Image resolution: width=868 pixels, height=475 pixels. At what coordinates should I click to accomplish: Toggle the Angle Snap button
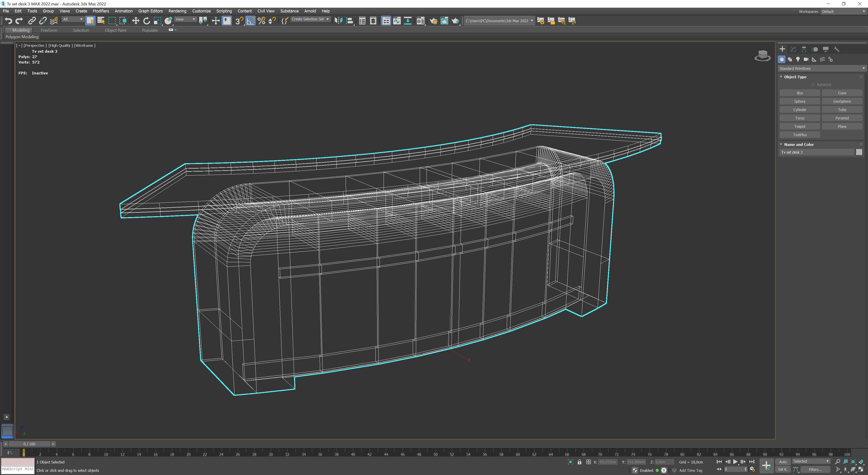[x=250, y=21]
